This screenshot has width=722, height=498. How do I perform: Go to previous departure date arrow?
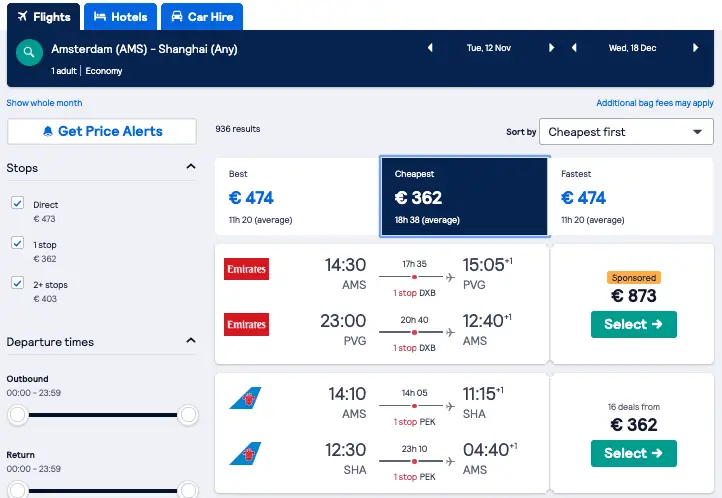pos(430,47)
